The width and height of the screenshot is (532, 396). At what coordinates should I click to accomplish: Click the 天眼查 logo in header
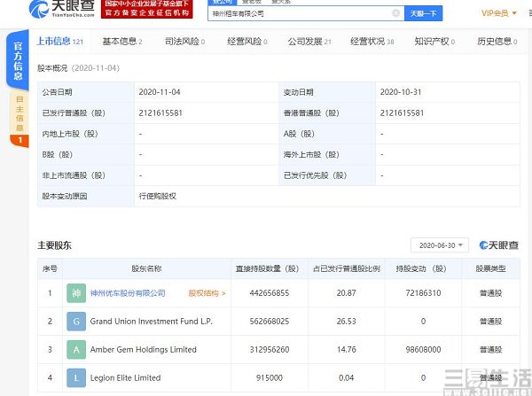pos(60,11)
